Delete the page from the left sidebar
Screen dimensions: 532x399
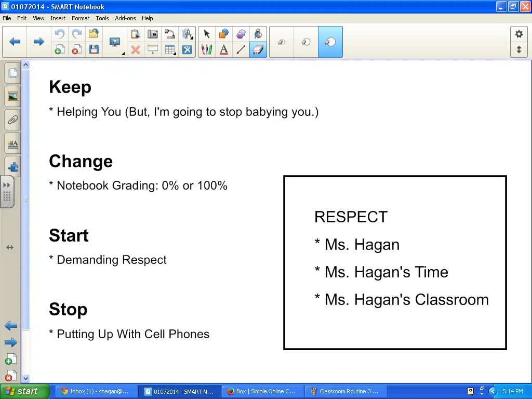coord(11,376)
